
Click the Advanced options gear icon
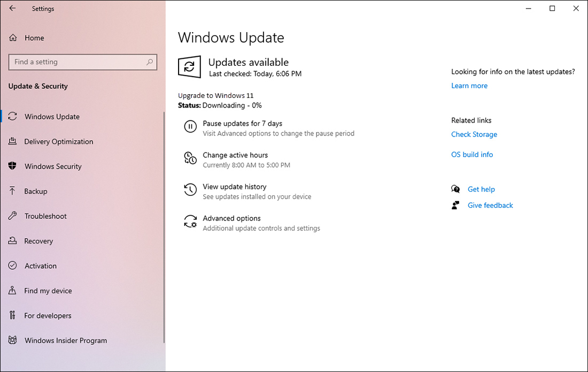coord(190,222)
